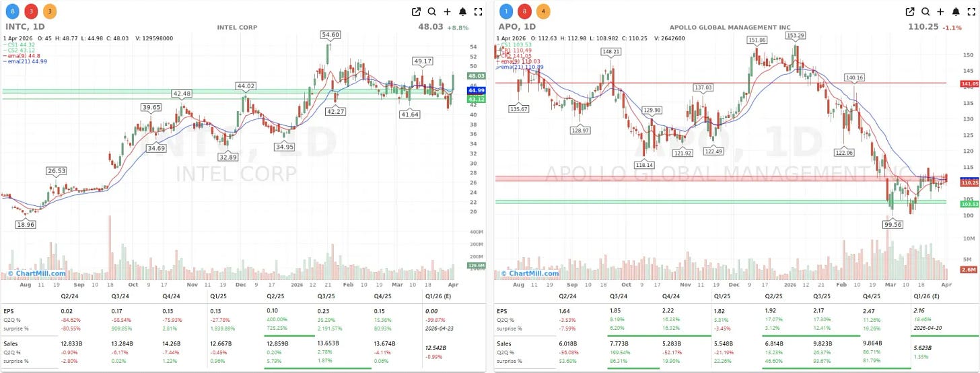Click the blue 8 badge on the INTC chart
Screen dimensions: 980x373
(x=13, y=11)
